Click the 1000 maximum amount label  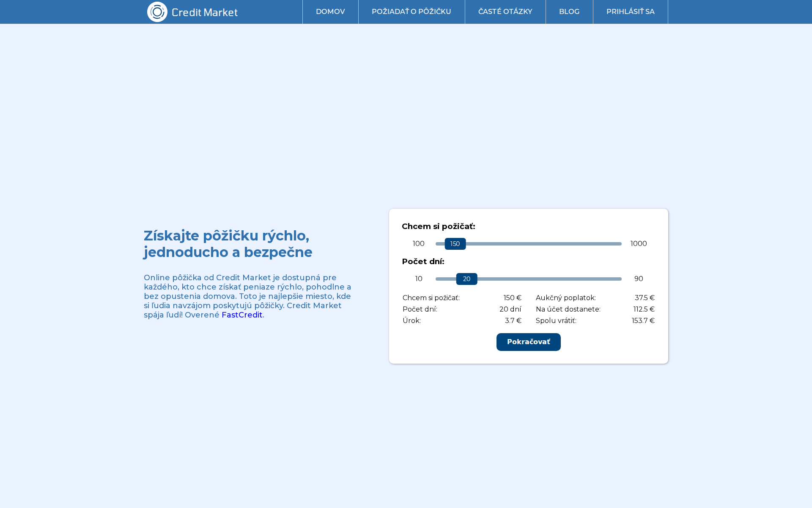click(638, 243)
